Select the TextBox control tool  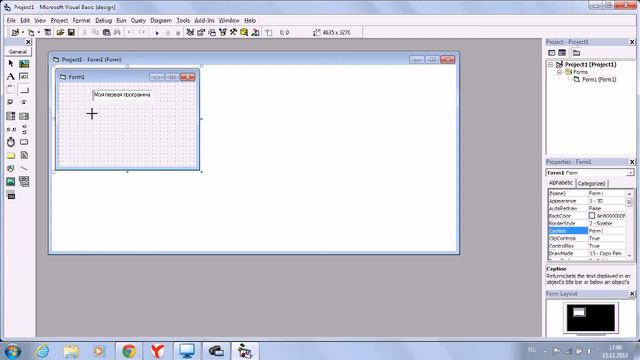[x=24, y=76]
